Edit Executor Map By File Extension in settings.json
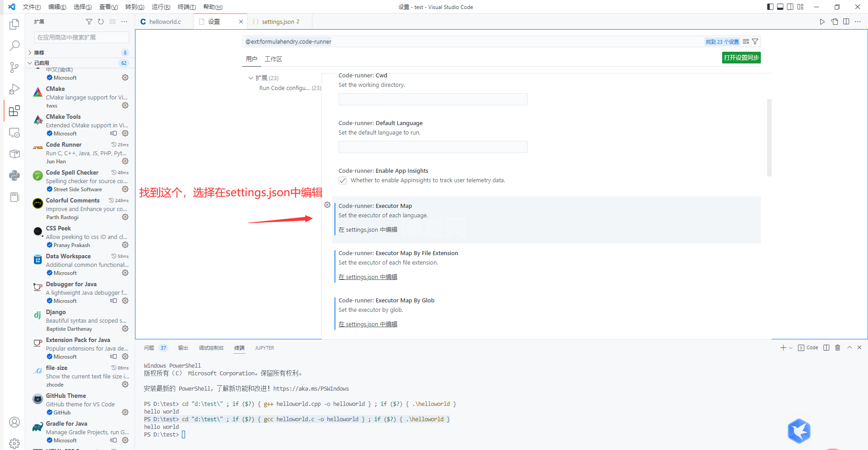The height and width of the screenshot is (450, 868). 368,277
